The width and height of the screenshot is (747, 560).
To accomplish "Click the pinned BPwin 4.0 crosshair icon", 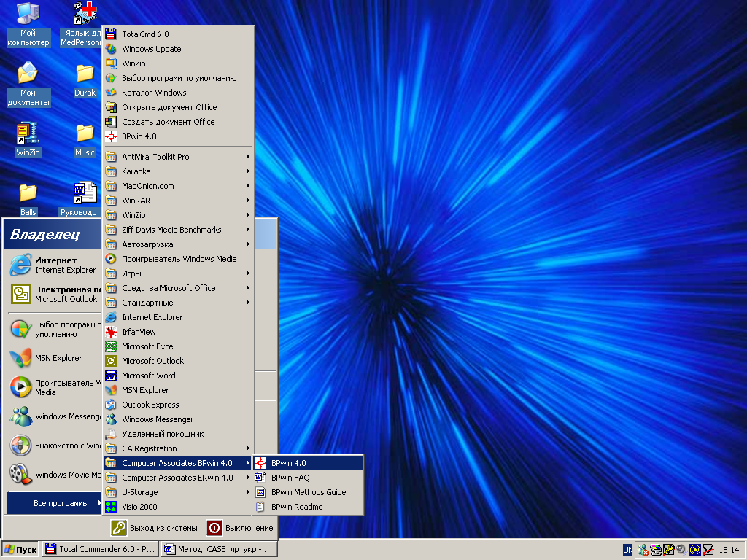I will (x=111, y=136).
